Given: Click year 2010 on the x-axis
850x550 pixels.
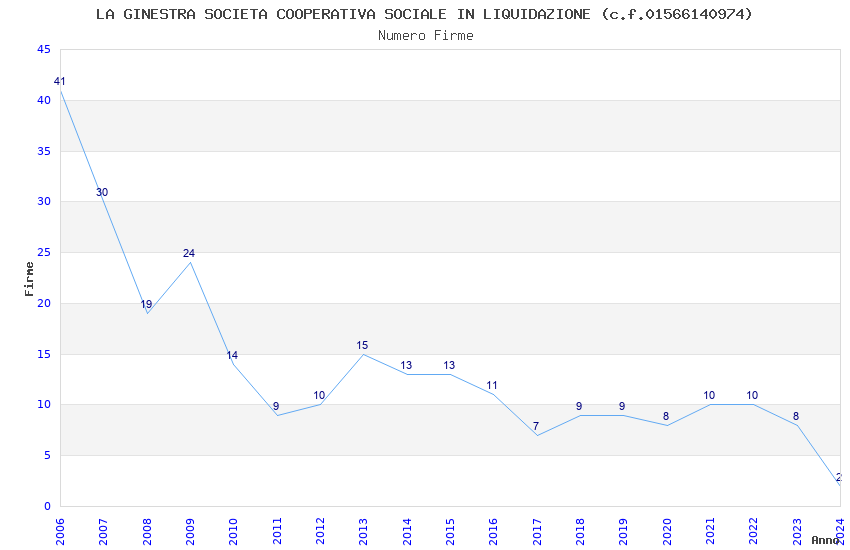Looking at the screenshot, I should [x=233, y=527].
